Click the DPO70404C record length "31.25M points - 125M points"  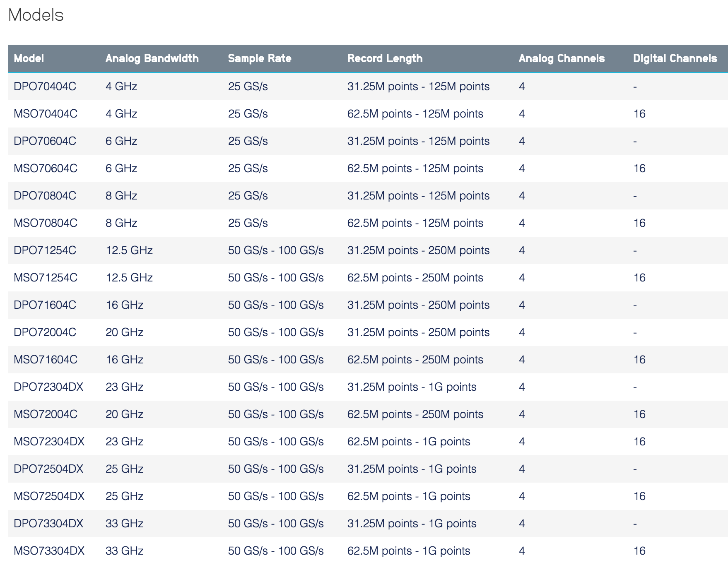pyautogui.click(x=418, y=87)
